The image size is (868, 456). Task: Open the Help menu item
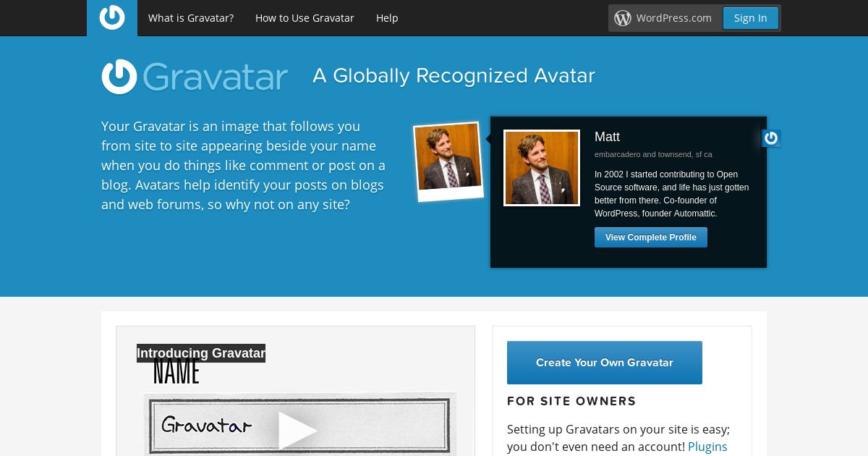tap(387, 18)
